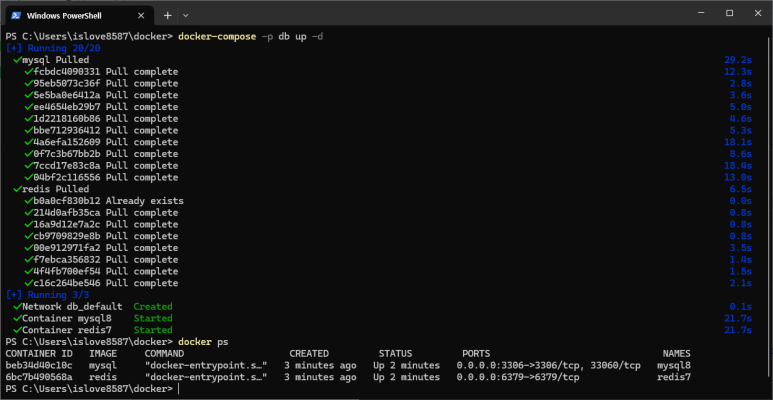773x400 pixels.
Task: Click the '6.5s' redis pull time
Action: tap(740, 189)
